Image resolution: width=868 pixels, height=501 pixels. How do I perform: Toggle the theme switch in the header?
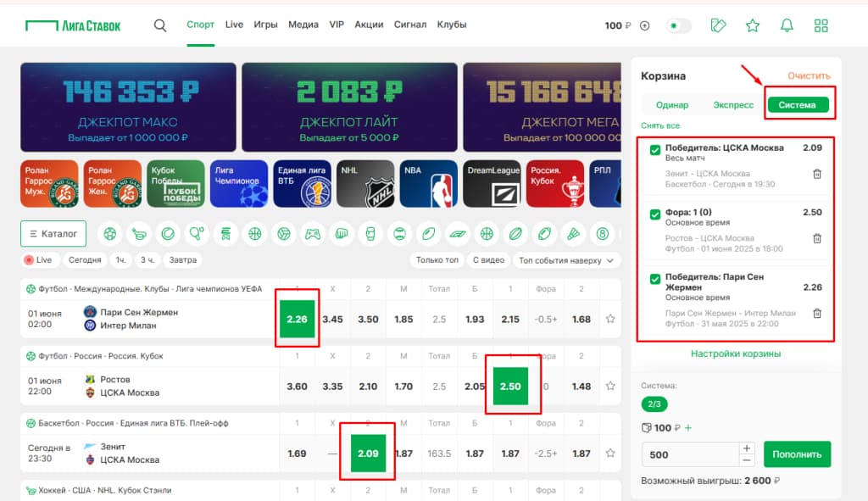[x=679, y=25]
